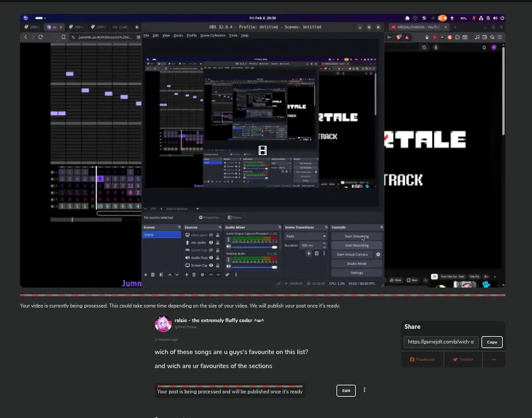This screenshot has height=418, width=532.
Task: Adjust the Desktop Audio volume slider
Action: [x=255, y=267]
